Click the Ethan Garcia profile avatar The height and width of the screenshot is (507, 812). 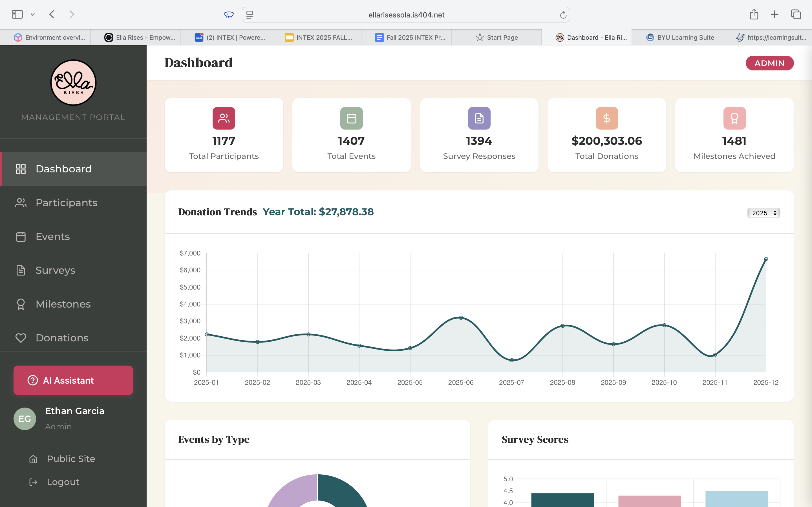pos(25,418)
